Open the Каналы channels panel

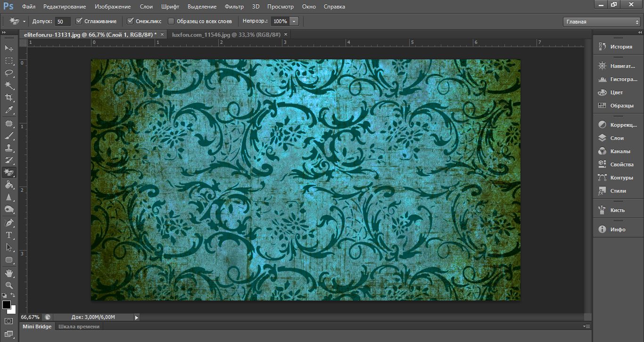pos(618,151)
